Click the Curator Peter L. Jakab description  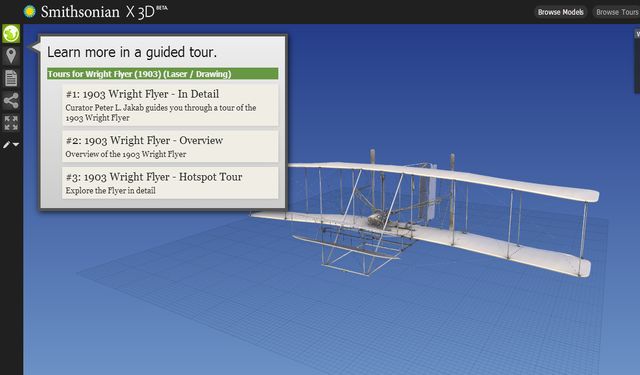[x=161, y=113]
